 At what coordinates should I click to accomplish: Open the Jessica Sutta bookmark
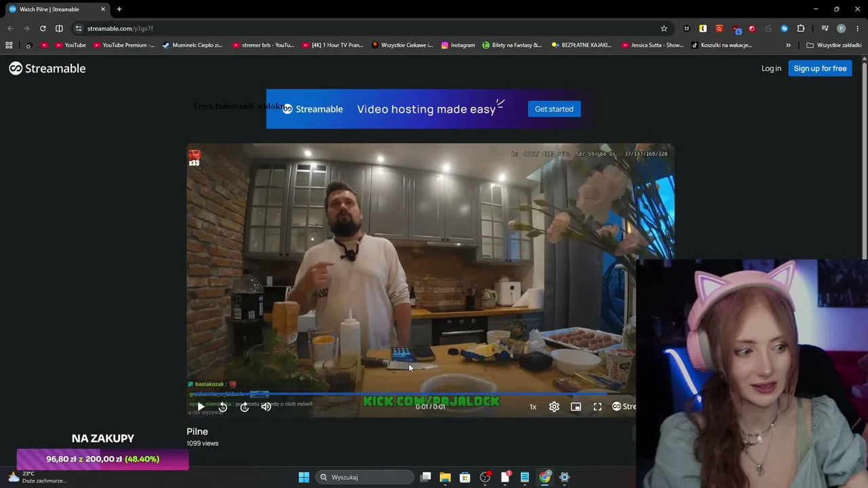tap(652, 45)
